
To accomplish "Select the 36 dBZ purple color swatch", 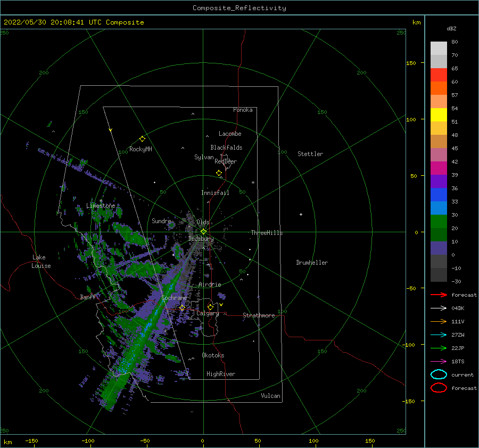I will coord(439,181).
